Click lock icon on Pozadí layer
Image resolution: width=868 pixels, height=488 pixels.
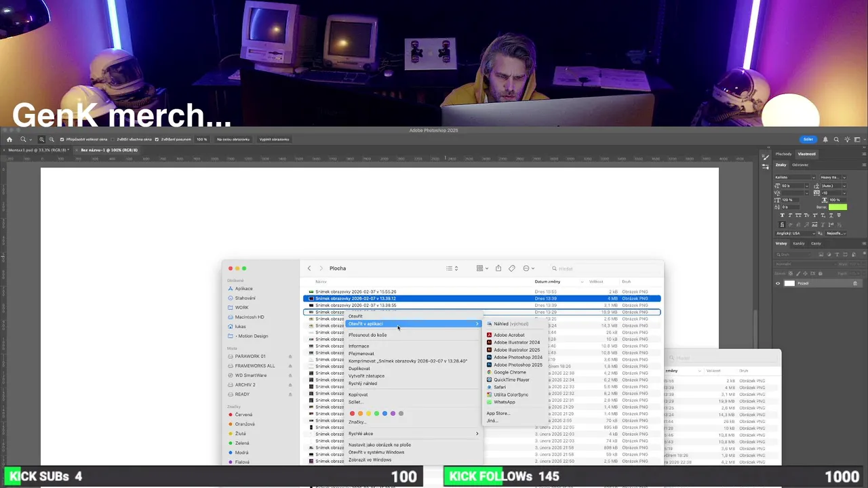coord(855,283)
